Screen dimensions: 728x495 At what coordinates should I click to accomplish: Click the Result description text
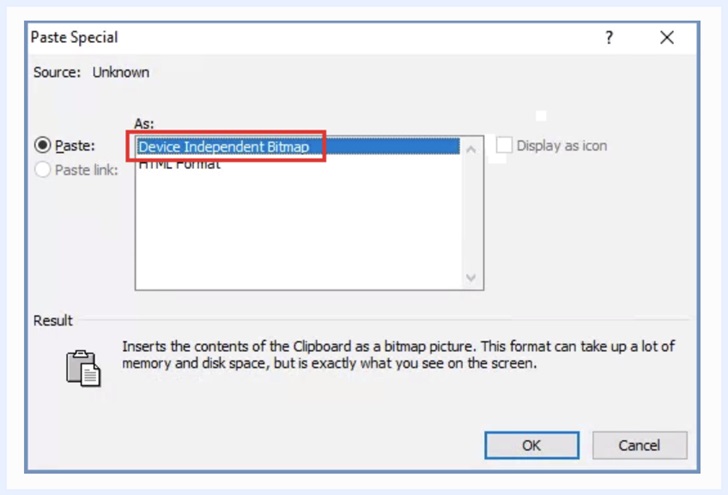(398, 355)
